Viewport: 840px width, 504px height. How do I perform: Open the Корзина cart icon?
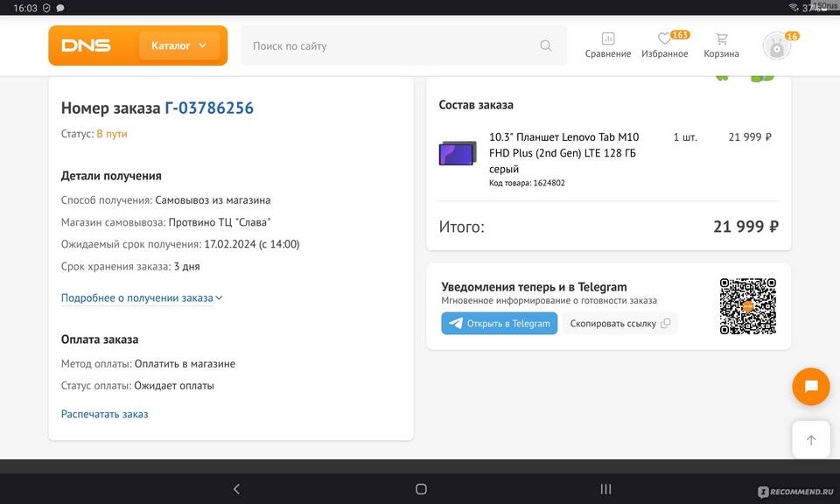point(721,45)
